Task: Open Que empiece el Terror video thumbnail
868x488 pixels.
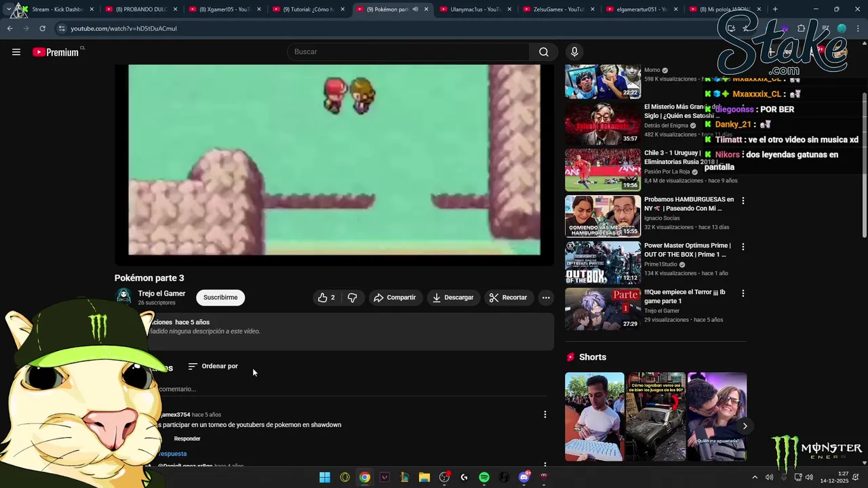Action: (x=603, y=308)
